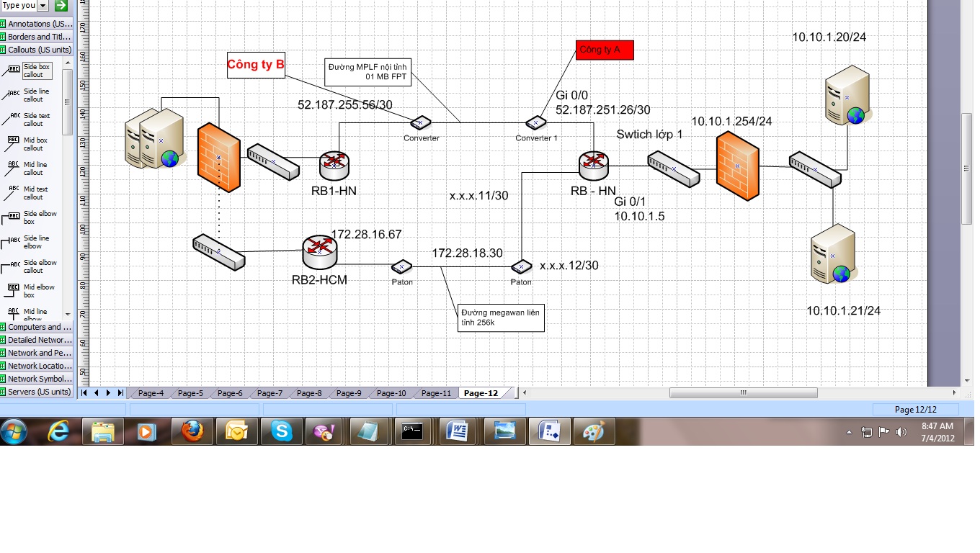Open the shape search dropdown arrow
Screen dimensions: 980x553
point(43,6)
